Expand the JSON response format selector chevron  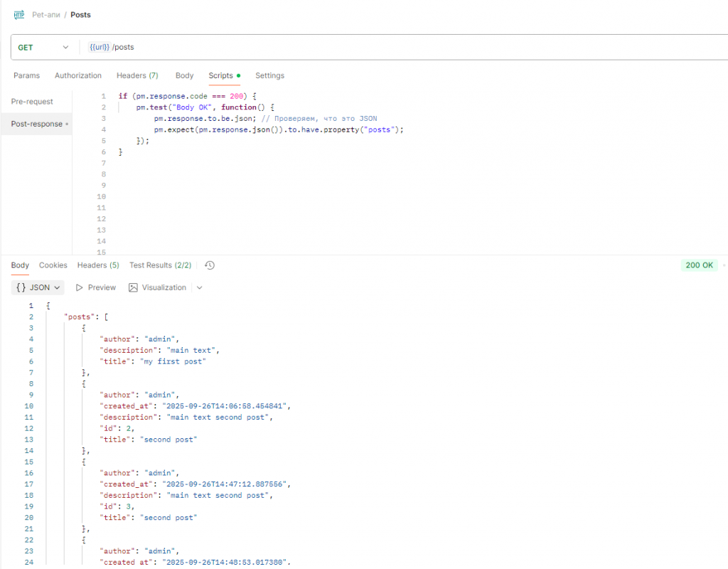tap(57, 287)
